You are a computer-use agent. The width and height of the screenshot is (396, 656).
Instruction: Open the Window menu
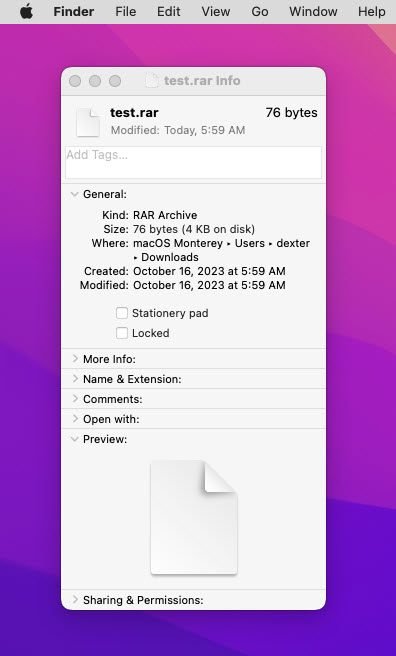pos(313,11)
